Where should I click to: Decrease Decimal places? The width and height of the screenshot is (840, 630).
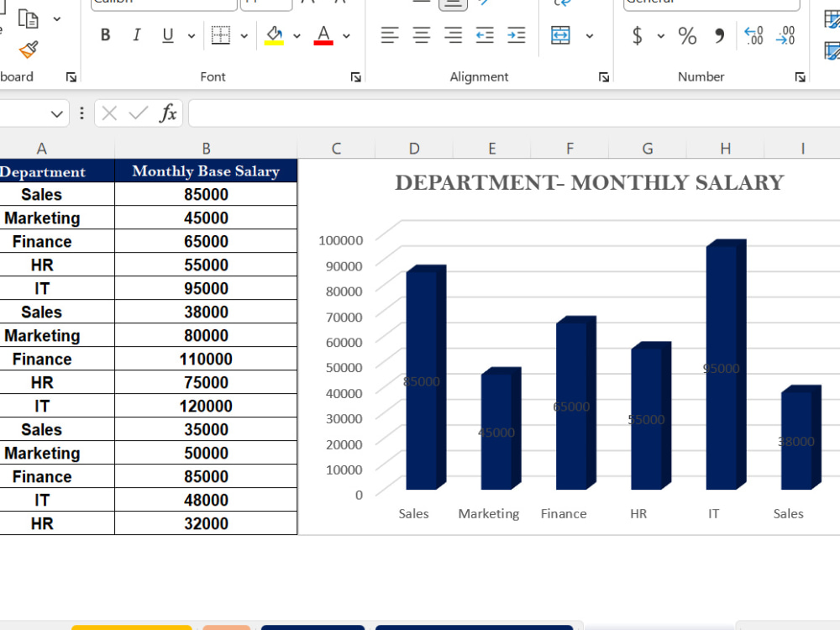[785, 35]
